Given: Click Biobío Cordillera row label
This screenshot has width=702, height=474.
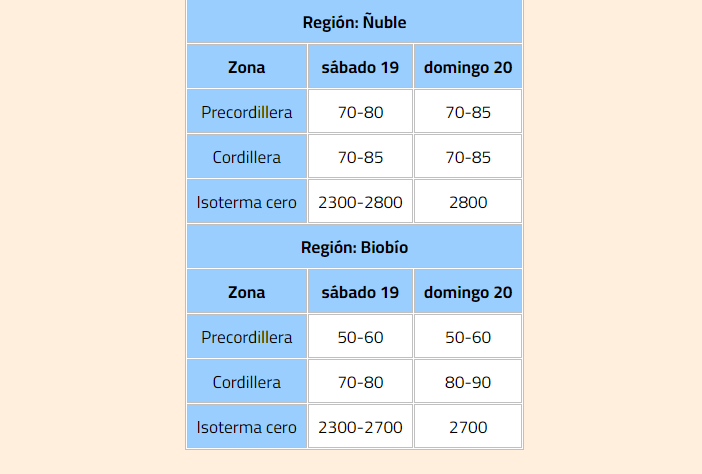Looking at the screenshot, I should pyautogui.click(x=247, y=382).
